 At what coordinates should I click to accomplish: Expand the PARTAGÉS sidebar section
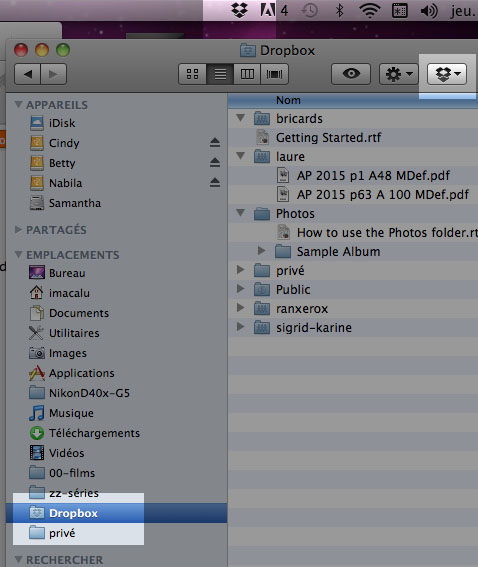tap(18, 230)
